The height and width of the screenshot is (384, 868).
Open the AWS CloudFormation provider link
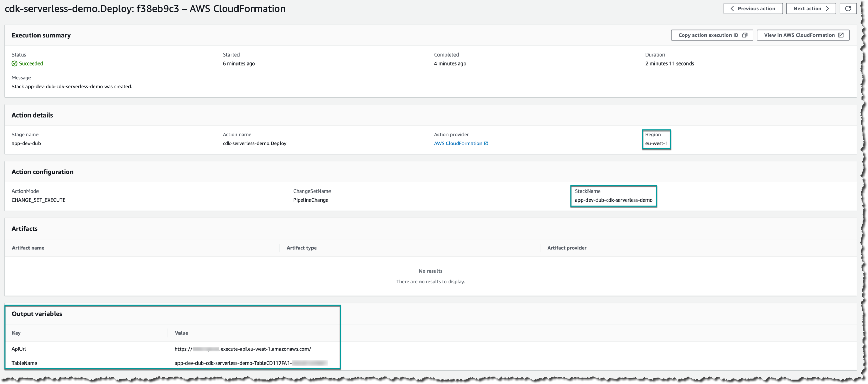(458, 143)
